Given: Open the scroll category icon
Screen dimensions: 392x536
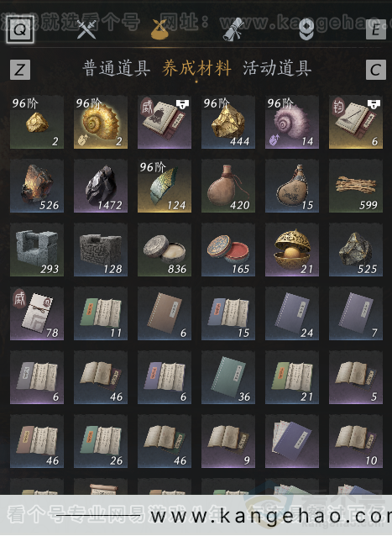Looking at the screenshot, I should pyautogui.click(x=233, y=29).
